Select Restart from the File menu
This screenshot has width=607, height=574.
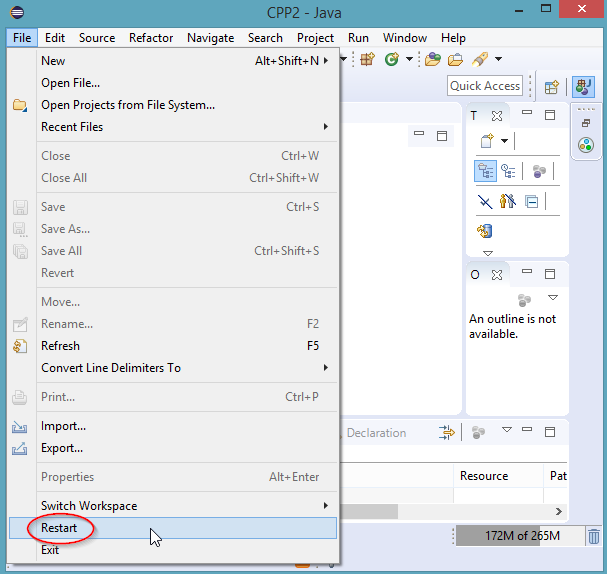tap(59, 528)
